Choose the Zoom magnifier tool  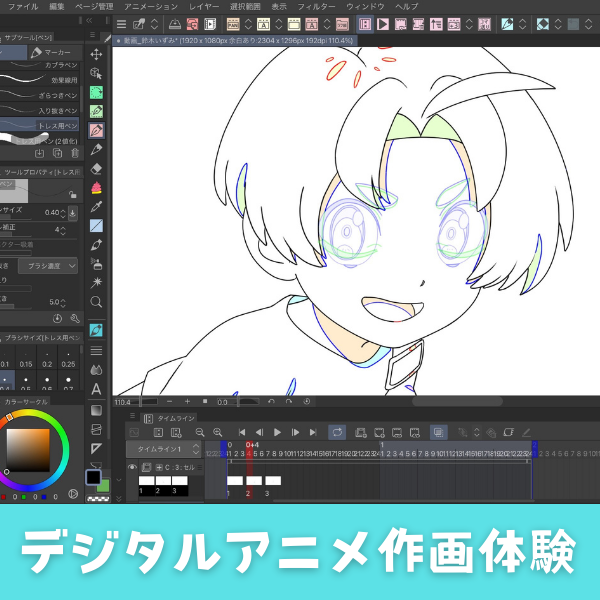(97, 301)
